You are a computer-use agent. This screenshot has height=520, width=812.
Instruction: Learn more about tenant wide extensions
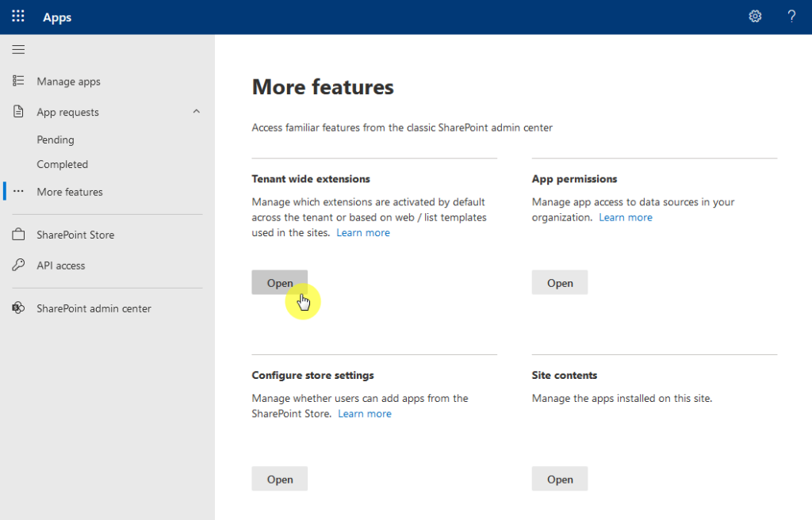click(363, 232)
